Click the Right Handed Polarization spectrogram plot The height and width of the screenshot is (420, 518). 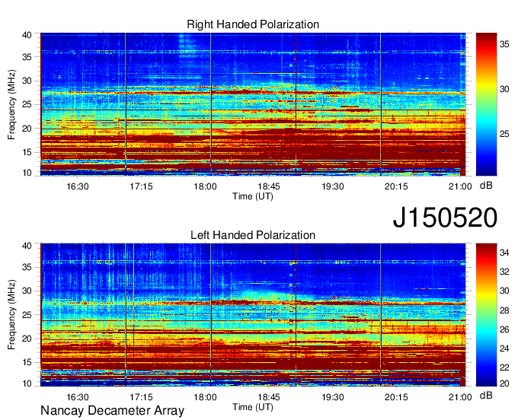[x=253, y=104]
